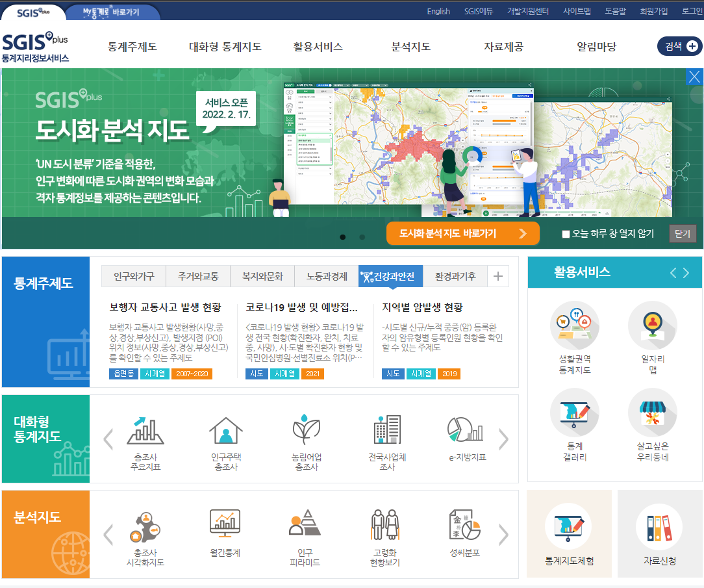Open the 통계지도체험 icon
The height and width of the screenshot is (588, 704).
click(569, 526)
